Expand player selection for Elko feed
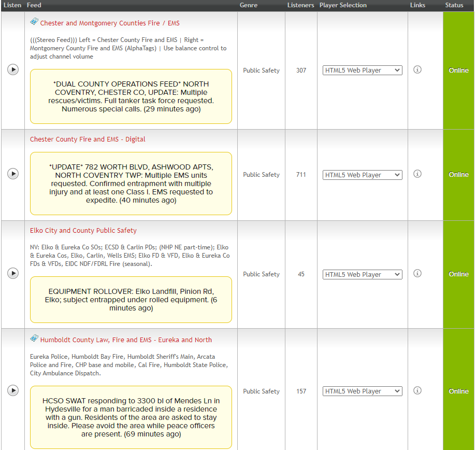The height and width of the screenshot is (450, 476). tap(362, 274)
